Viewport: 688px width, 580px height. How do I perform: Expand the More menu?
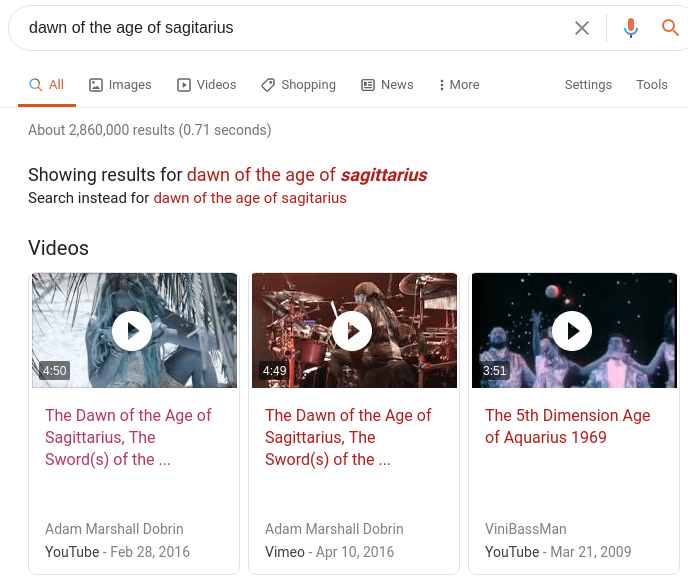point(459,85)
